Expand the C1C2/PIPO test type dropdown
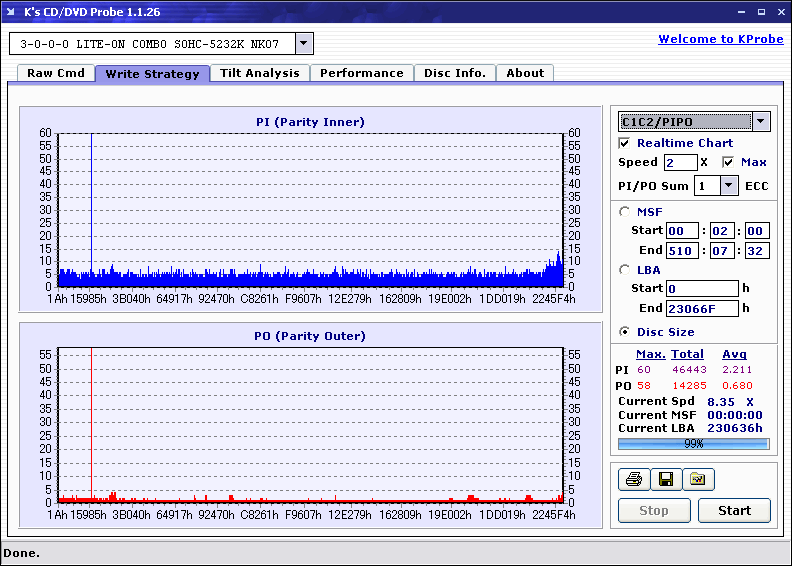Screen dimensions: 792x566 761,122
